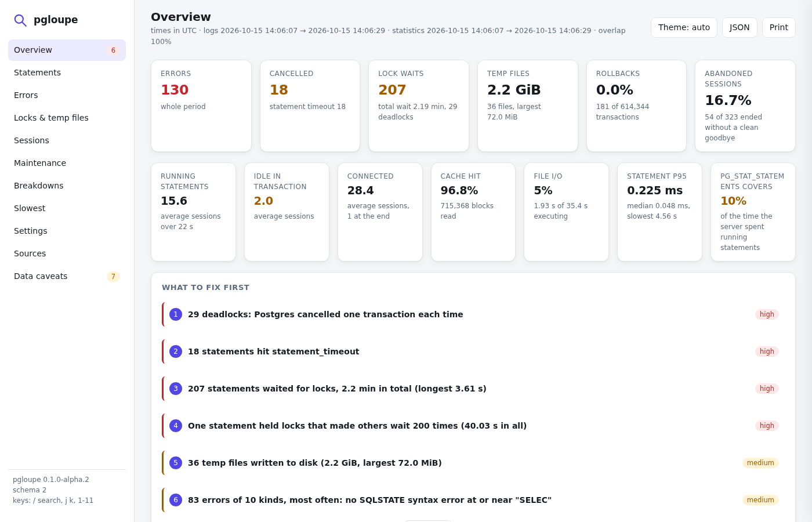Image resolution: width=812 pixels, height=522 pixels.
Task: Go to the Errors section
Action: click(x=67, y=95)
